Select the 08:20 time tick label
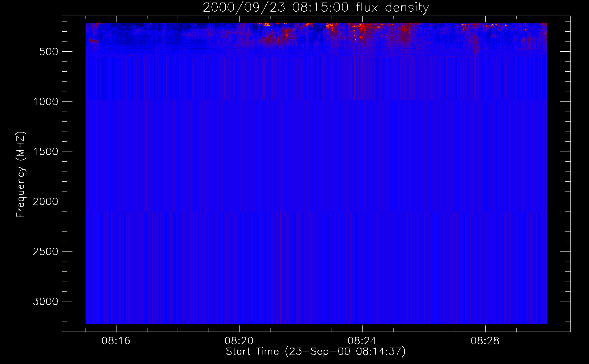This screenshot has height=364, width=589. click(x=239, y=341)
